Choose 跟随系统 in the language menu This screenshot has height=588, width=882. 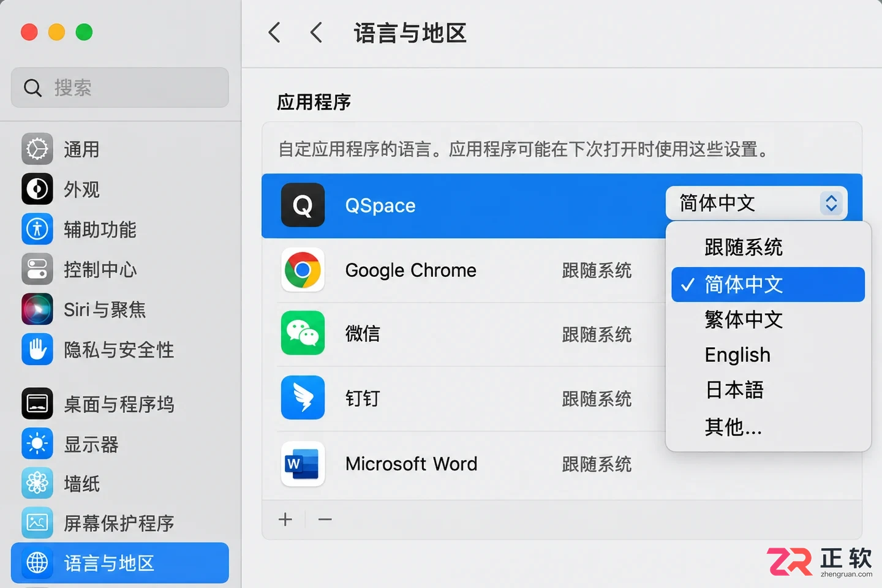click(x=768, y=247)
